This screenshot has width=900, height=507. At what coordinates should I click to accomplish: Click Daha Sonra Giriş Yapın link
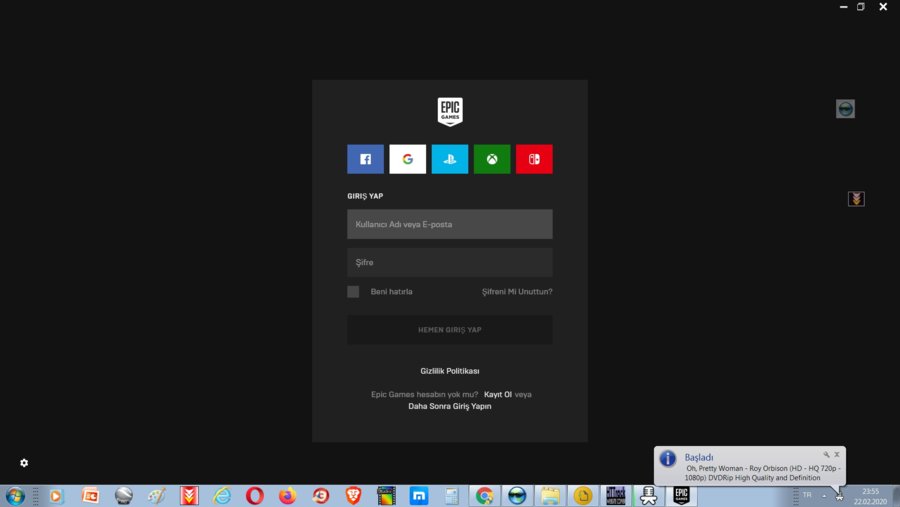point(449,406)
